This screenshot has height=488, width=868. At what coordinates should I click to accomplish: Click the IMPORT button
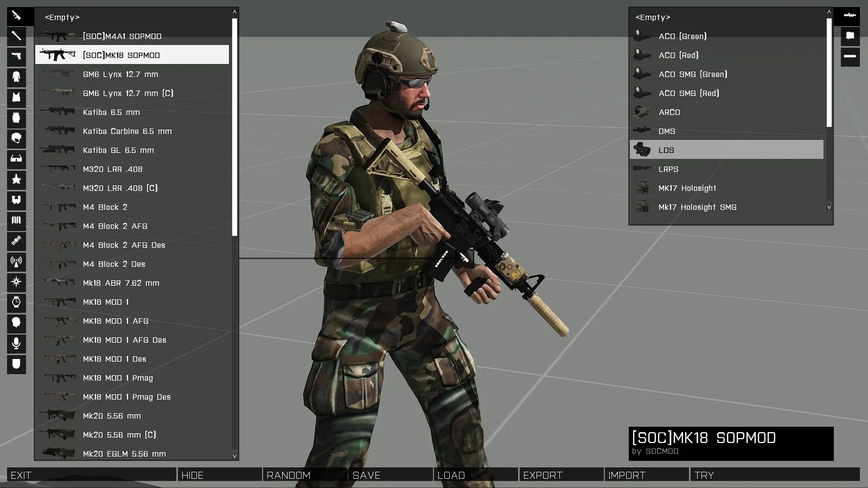(647, 474)
